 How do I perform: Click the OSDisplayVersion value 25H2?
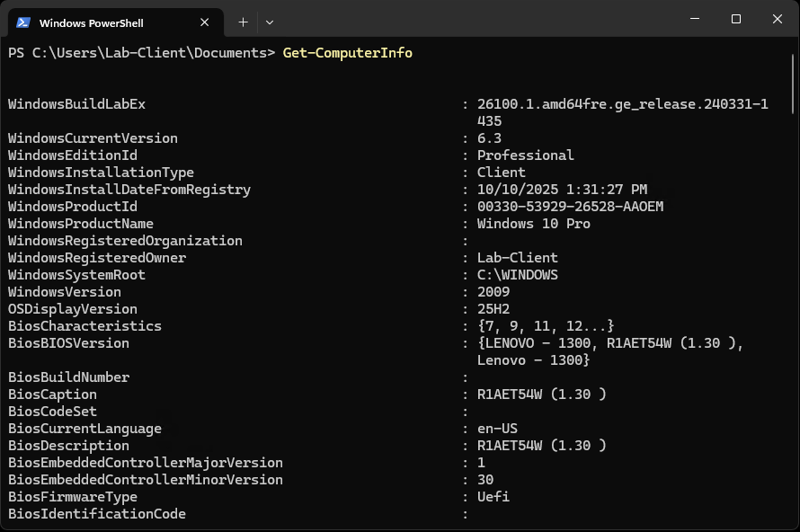[x=492, y=308]
